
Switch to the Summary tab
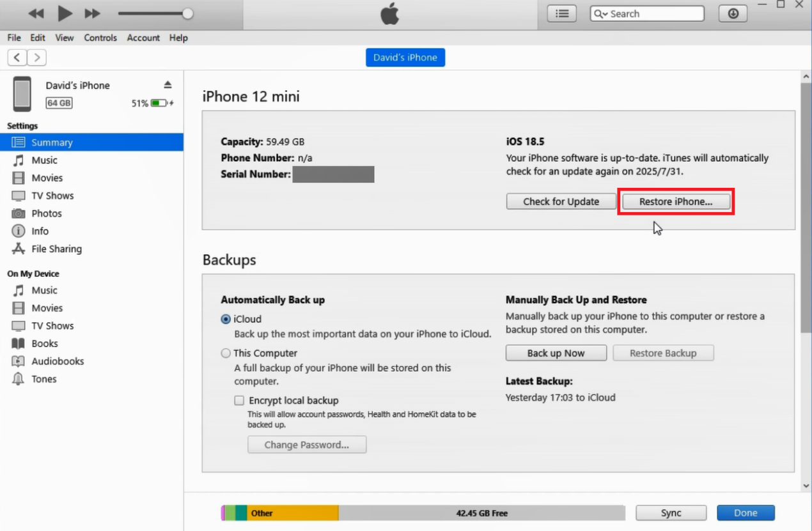[52, 142]
